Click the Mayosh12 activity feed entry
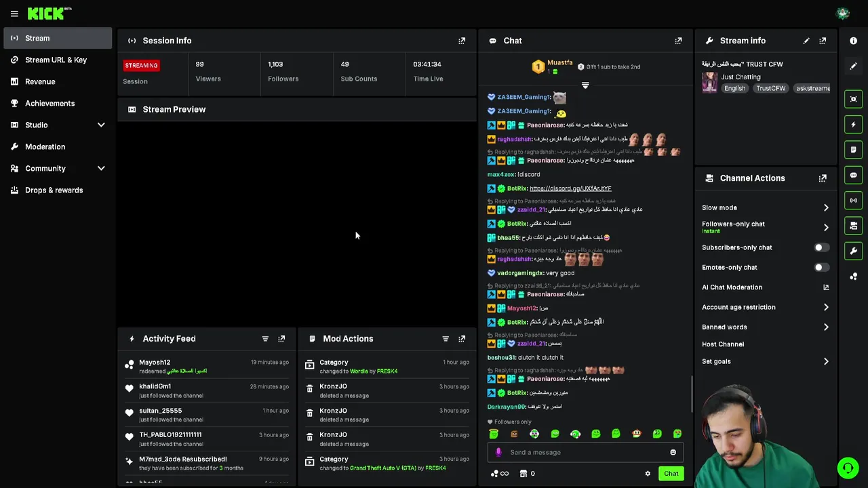This screenshot has width=868, height=488. 208,367
